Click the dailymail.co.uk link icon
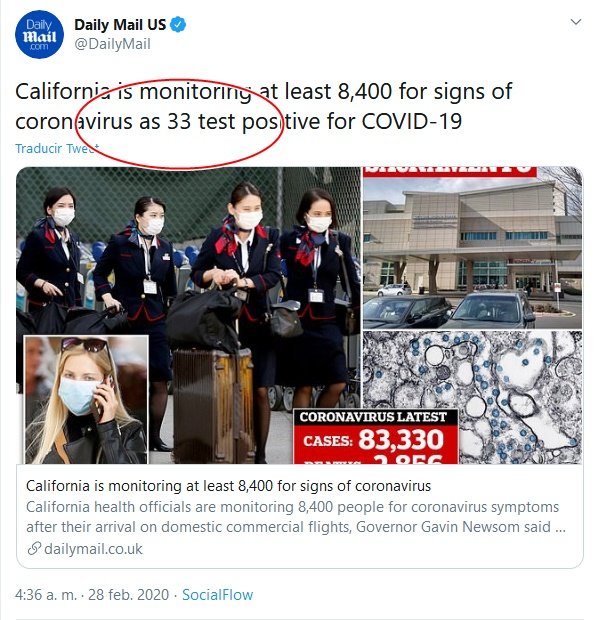This screenshot has height=620, width=598. click(34, 548)
